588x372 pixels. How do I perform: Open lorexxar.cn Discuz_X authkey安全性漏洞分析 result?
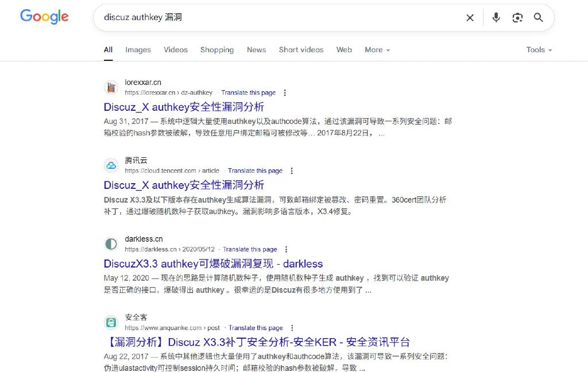184,107
